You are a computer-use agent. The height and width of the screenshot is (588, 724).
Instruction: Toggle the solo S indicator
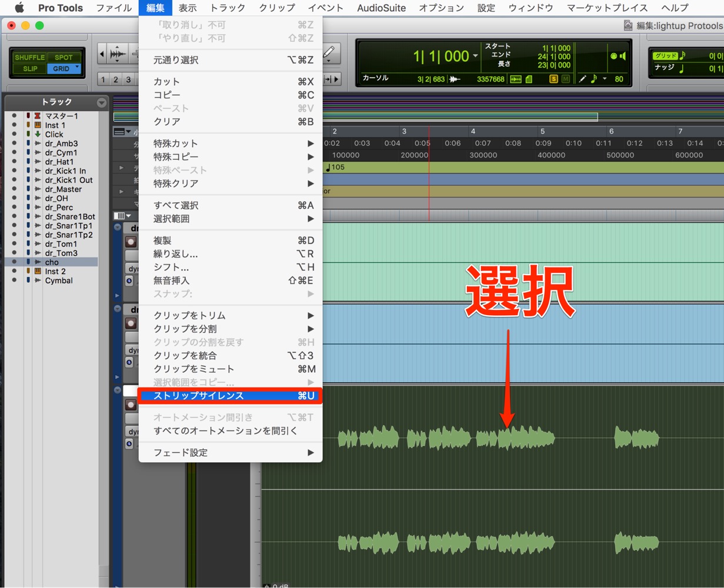click(x=553, y=79)
